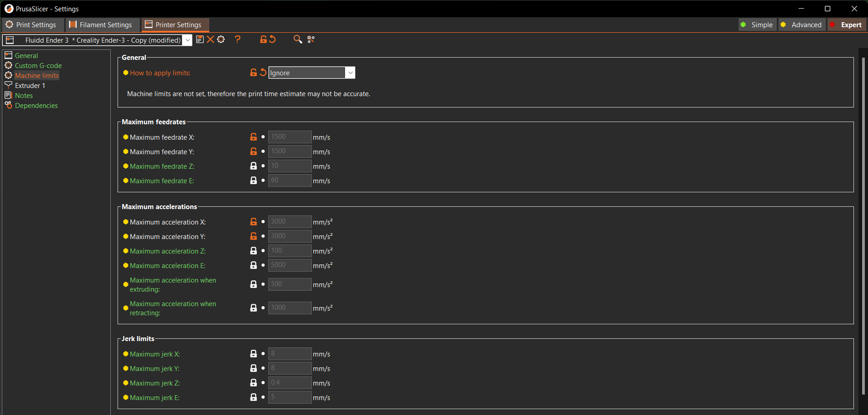
Task: Click lock icon for acceleration when extruding
Action: pos(253,284)
